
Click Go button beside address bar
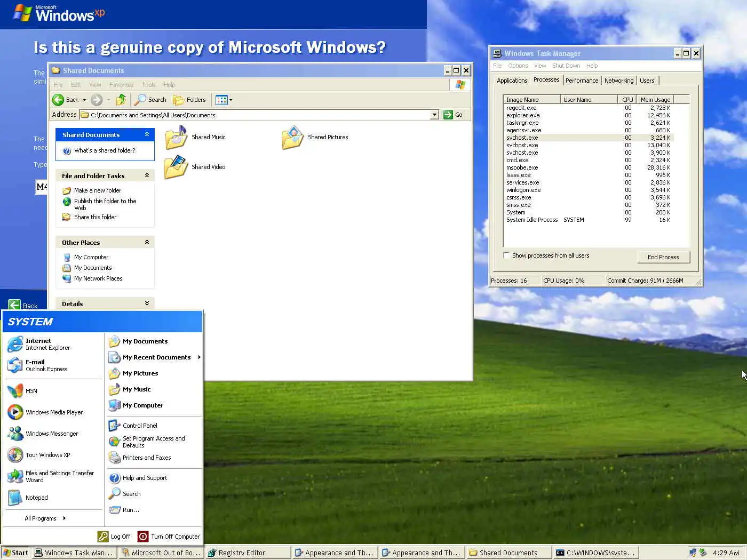point(454,115)
